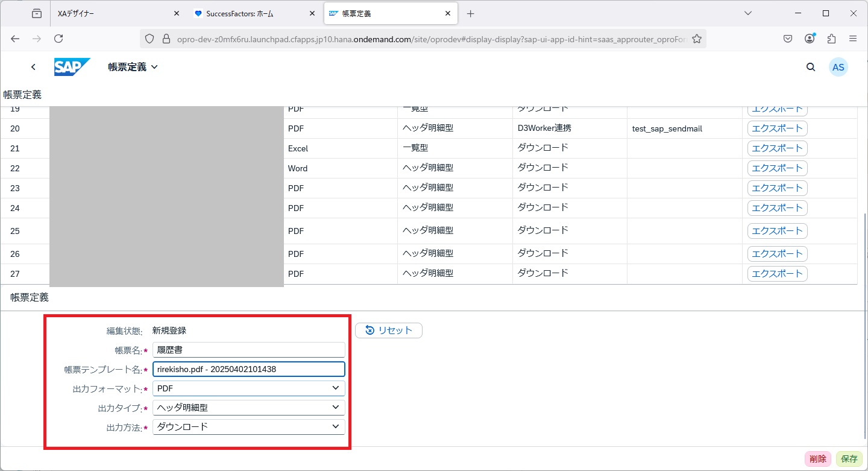The height and width of the screenshot is (471, 868).
Task: Click the SAP logo
Action: pyautogui.click(x=72, y=67)
